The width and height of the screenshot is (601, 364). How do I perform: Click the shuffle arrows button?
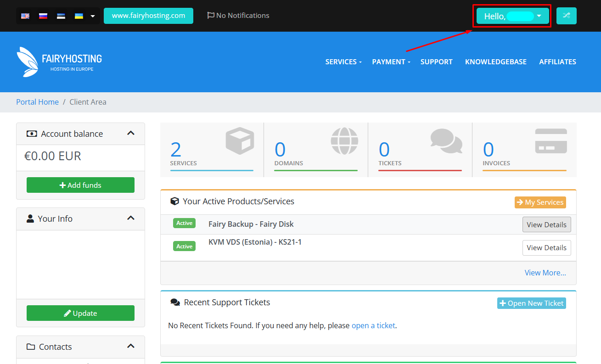tap(566, 16)
